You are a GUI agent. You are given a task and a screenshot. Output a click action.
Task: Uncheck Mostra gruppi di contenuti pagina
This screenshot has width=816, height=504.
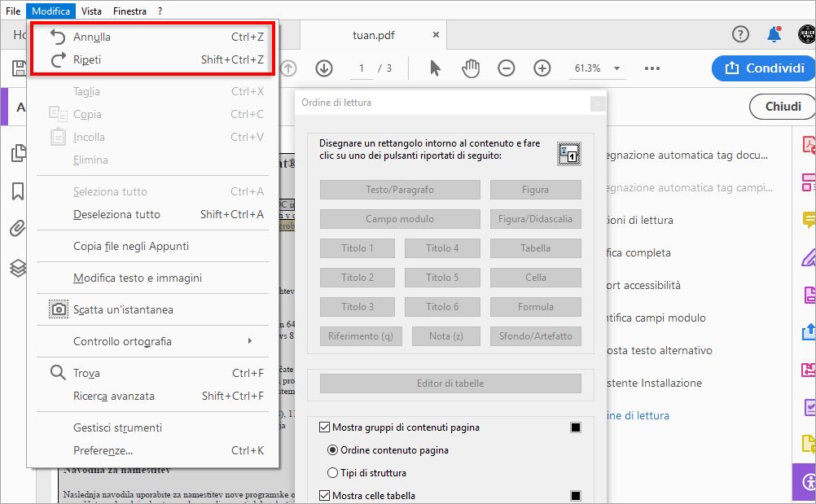point(323,427)
